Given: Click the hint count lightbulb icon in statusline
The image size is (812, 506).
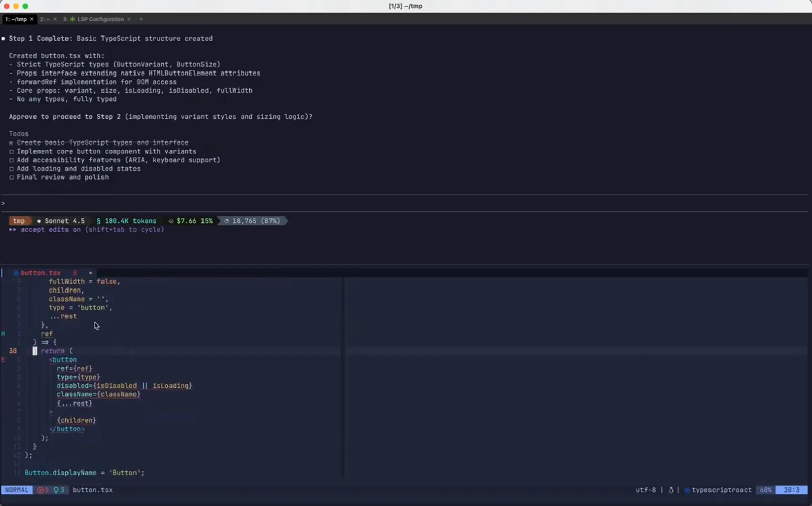Looking at the screenshot, I should pos(56,490).
